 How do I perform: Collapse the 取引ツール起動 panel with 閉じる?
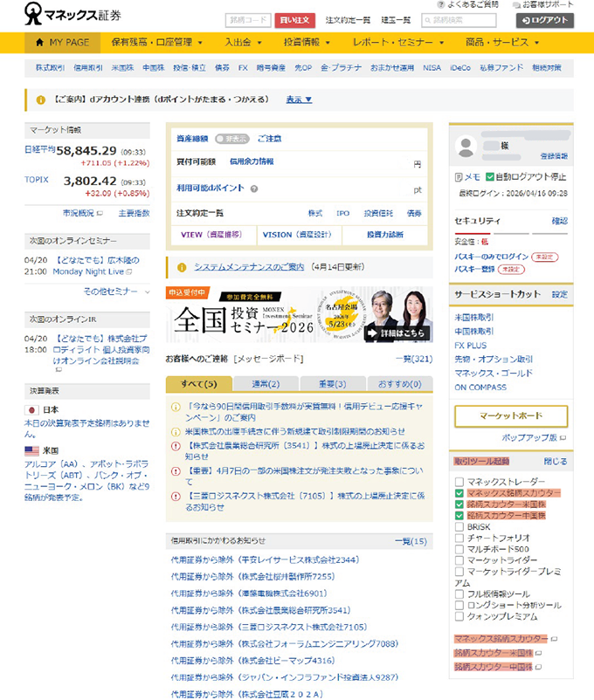[x=555, y=462]
